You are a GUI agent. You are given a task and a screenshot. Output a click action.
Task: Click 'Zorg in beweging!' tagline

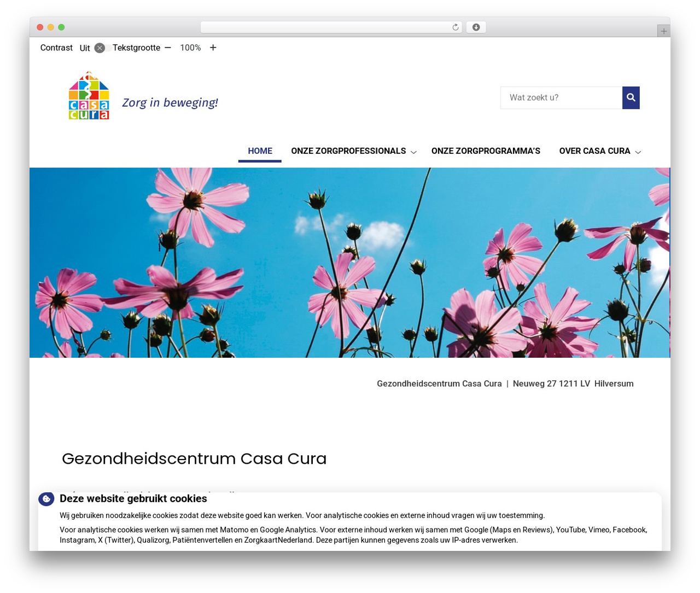(170, 102)
